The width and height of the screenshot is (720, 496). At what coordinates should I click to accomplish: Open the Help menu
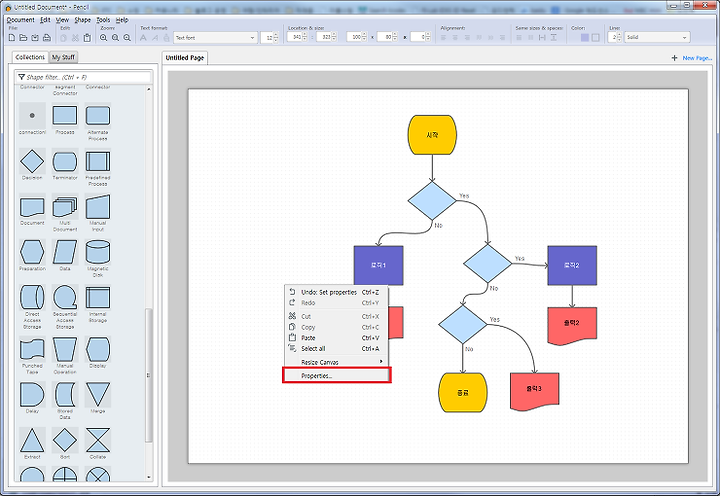(122, 20)
